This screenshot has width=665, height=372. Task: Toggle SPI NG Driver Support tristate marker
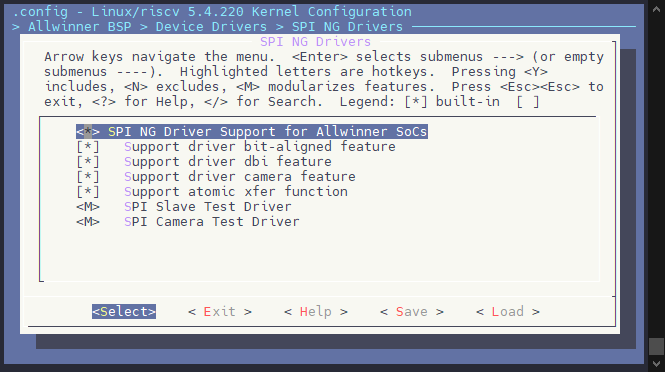click(x=88, y=131)
